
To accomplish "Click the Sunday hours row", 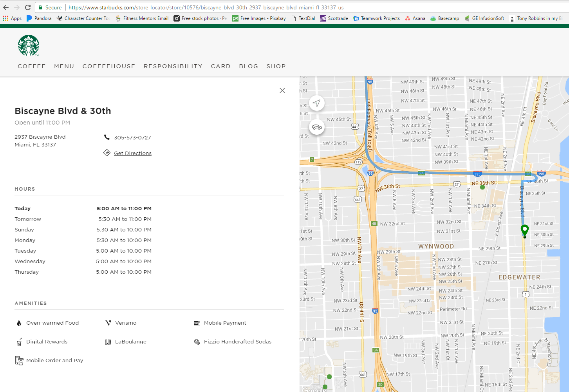I will [83, 229].
